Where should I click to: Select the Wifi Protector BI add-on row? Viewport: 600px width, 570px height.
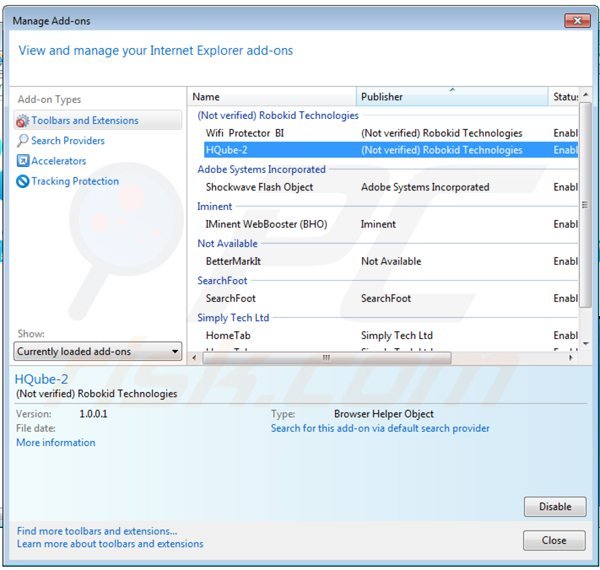point(391,133)
